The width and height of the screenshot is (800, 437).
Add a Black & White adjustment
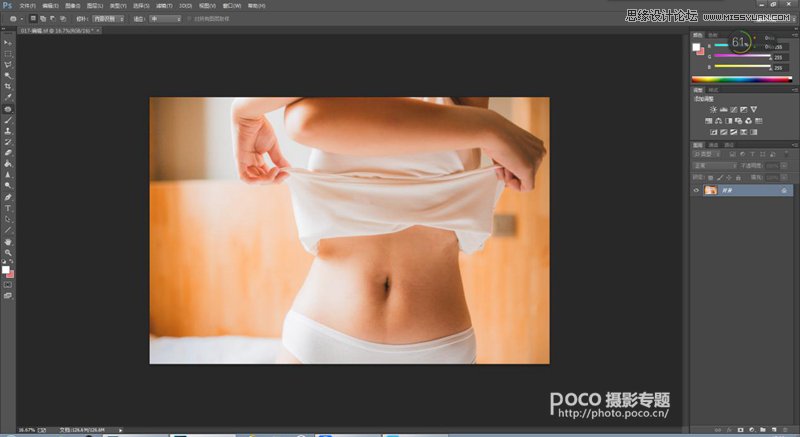[729, 121]
